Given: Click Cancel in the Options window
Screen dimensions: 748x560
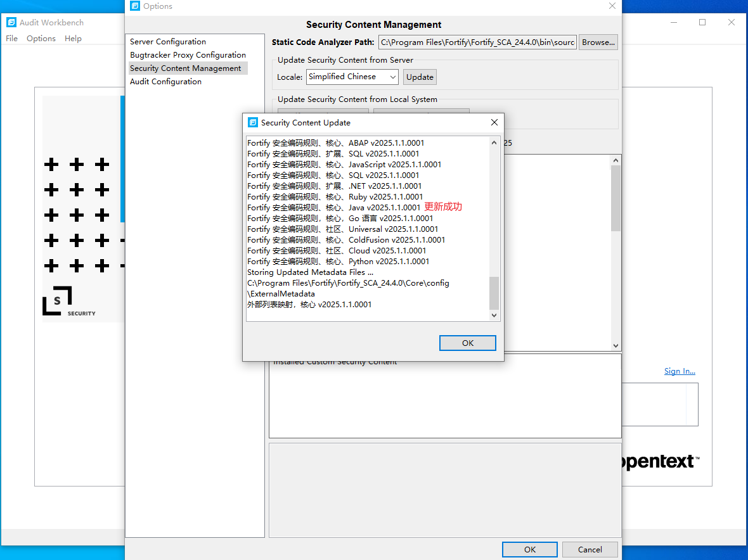Looking at the screenshot, I should pyautogui.click(x=590, y=549).
